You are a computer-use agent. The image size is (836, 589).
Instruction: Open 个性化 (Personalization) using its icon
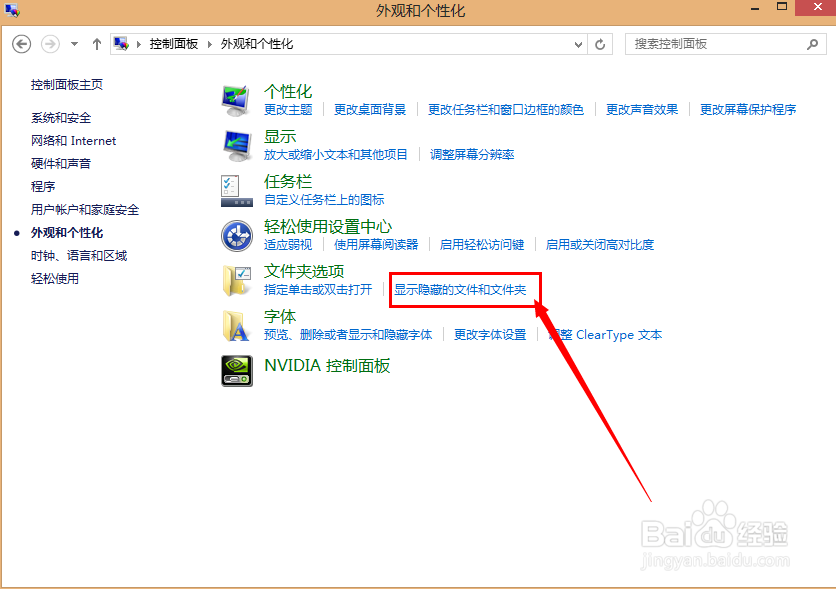pos(237,97)
